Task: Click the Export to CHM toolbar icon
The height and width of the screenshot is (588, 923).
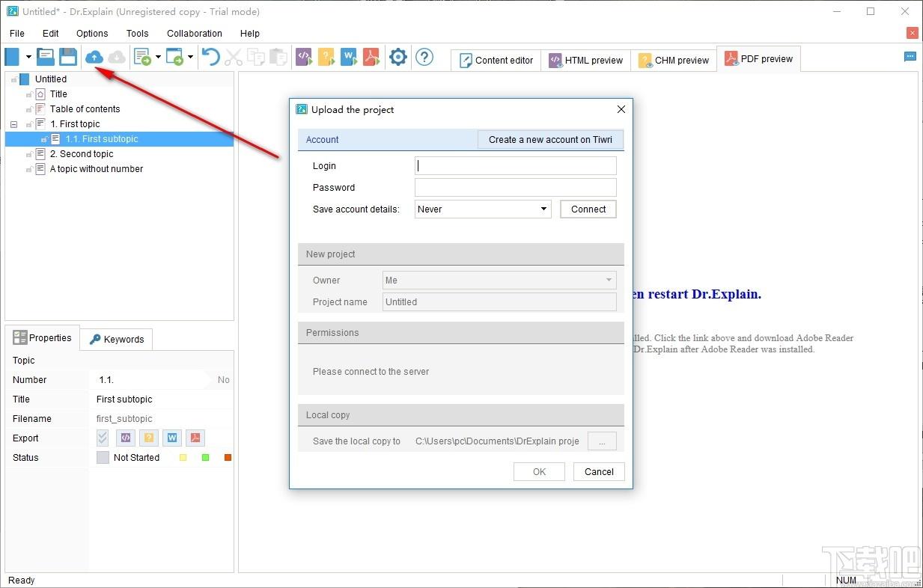Action: [x=326, y=57]
